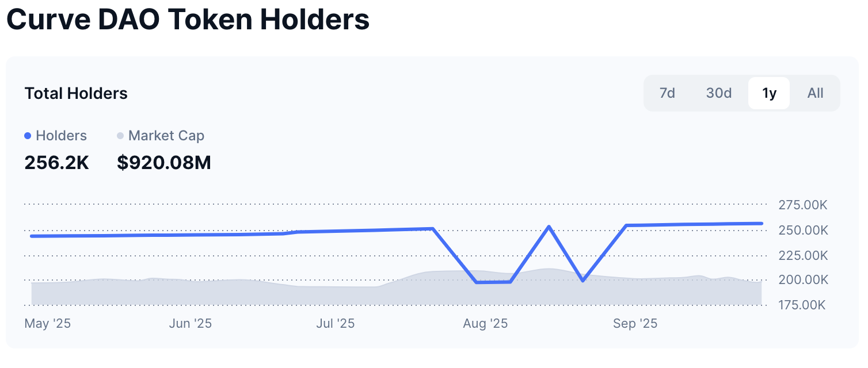The height and width of the screenshot is (368, 868).
Task: Toggle the Market Cap series legend label
Action: (x=166, y=136)
